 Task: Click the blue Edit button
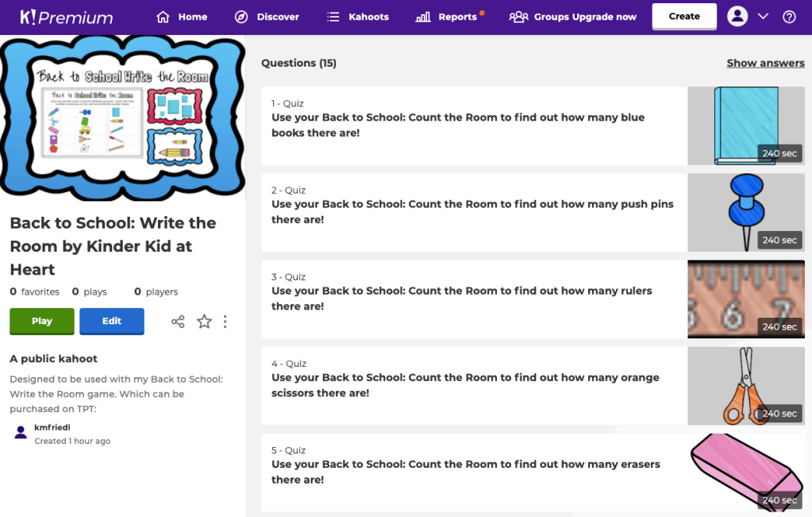pos(112,321)
